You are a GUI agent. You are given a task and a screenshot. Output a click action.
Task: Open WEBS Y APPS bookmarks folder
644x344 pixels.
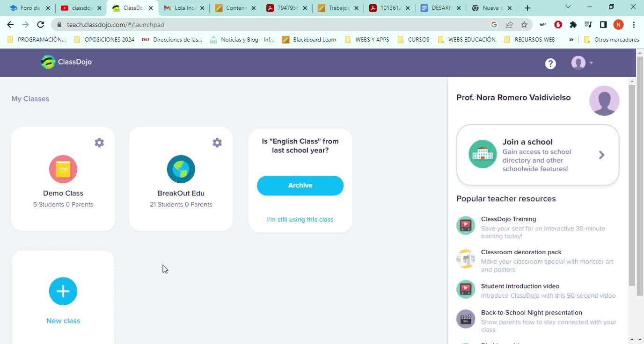[x=367, y=40]
